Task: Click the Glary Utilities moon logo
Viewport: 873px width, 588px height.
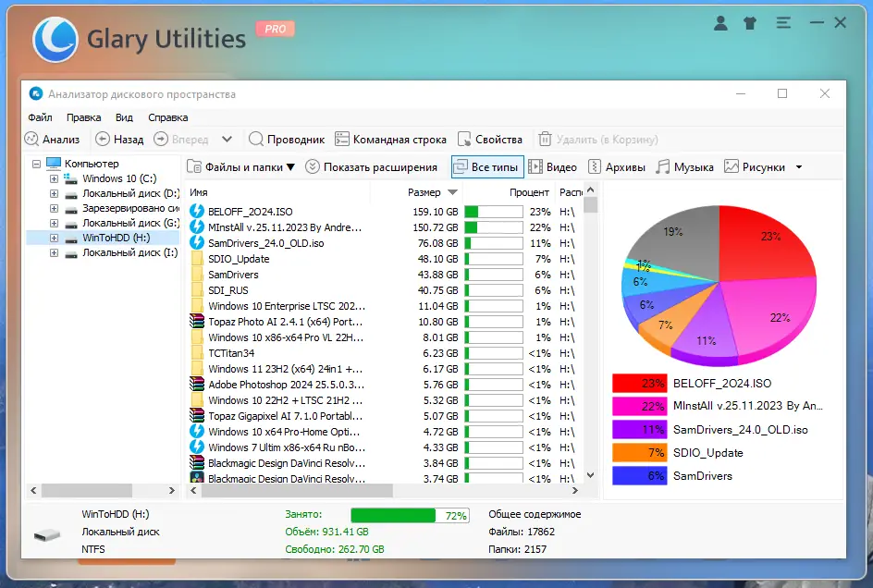Action: coord(55,39)
